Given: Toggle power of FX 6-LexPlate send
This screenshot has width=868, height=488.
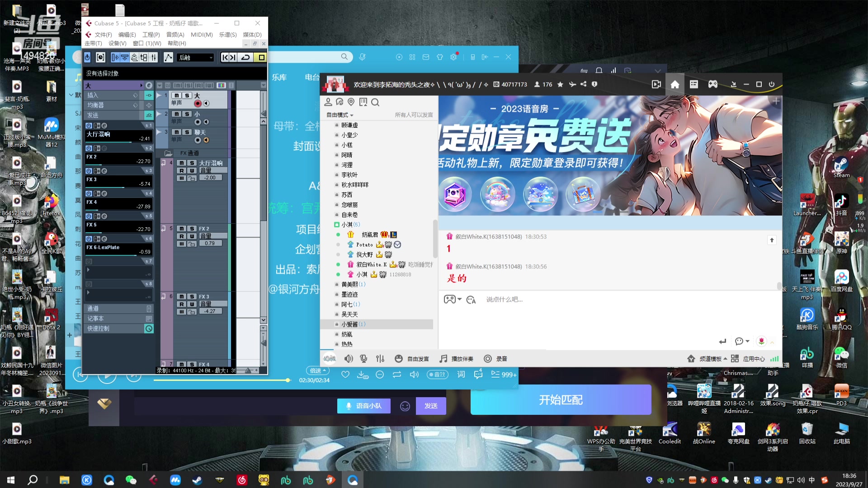Looking at the screenshot, I should [x=89, y=239].
